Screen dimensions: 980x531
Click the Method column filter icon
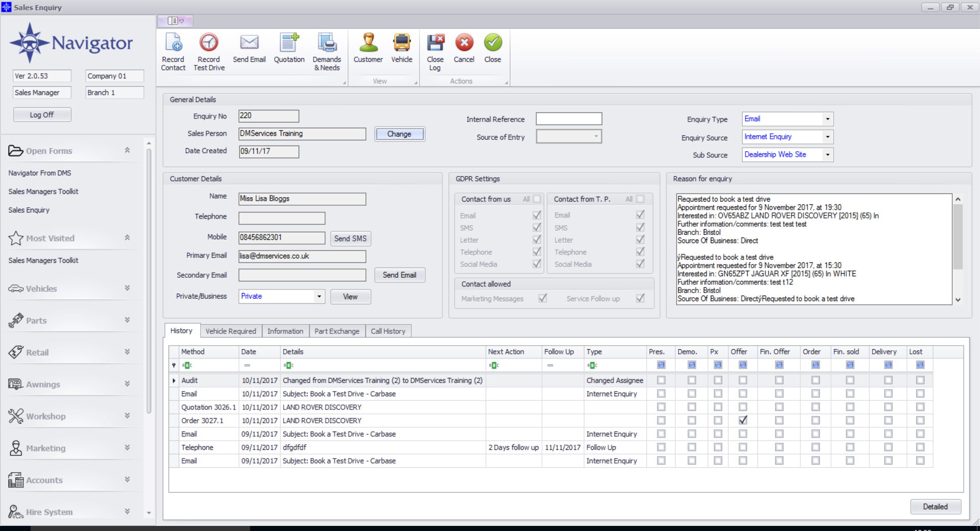[187, 365]
